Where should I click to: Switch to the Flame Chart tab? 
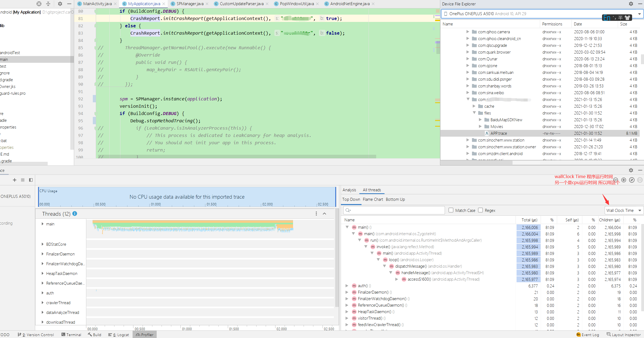[x=373, y=199]
